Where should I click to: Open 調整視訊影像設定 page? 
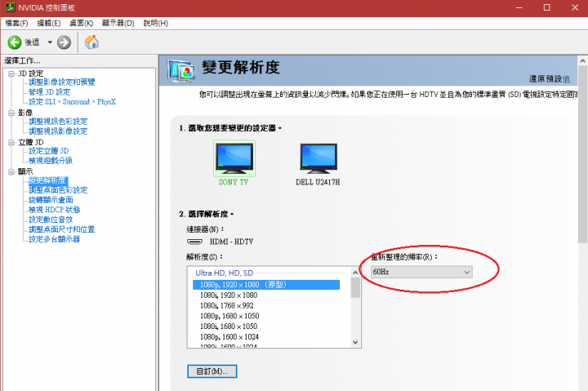[58, 131]
